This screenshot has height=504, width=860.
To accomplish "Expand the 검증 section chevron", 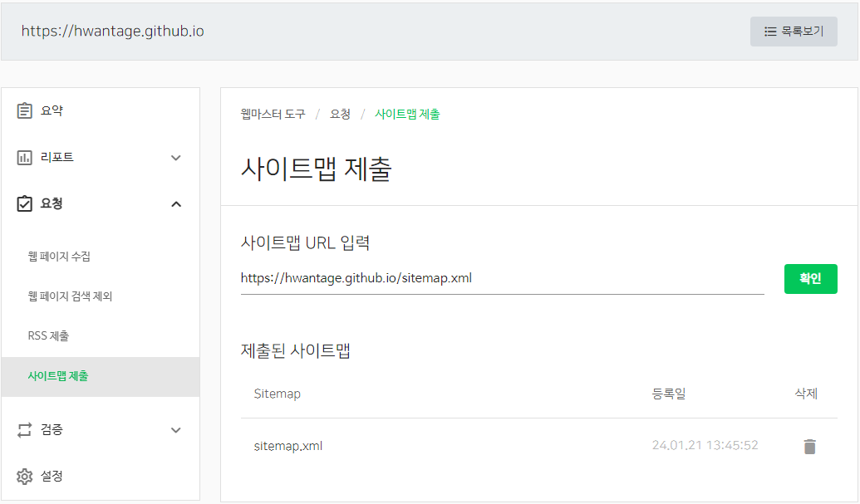I will (175, 430).
